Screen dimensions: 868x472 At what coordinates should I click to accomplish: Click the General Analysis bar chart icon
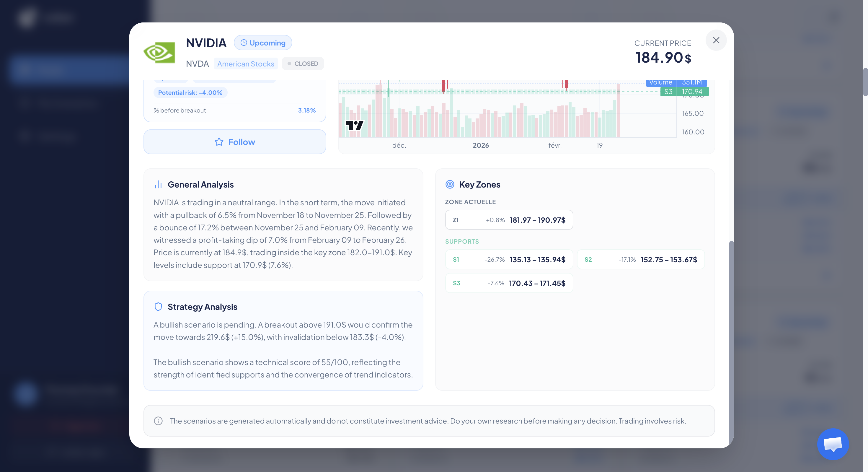point(158,184)
